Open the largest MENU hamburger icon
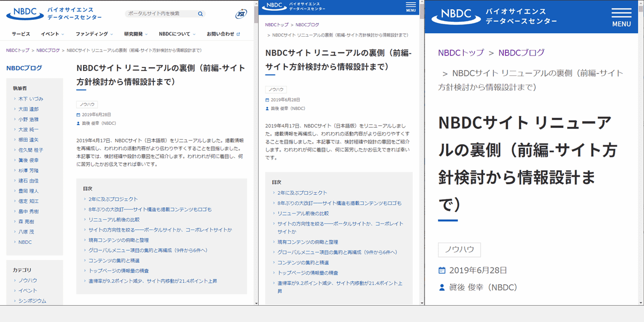 click(621, 17)
